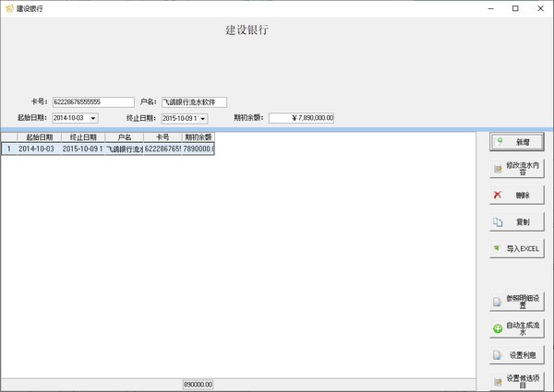Viewport: 554px width, 392px height.
Task: Click the green plus icon on 自动生成流水
Action: pyautogui.click(x=498, y=329)
